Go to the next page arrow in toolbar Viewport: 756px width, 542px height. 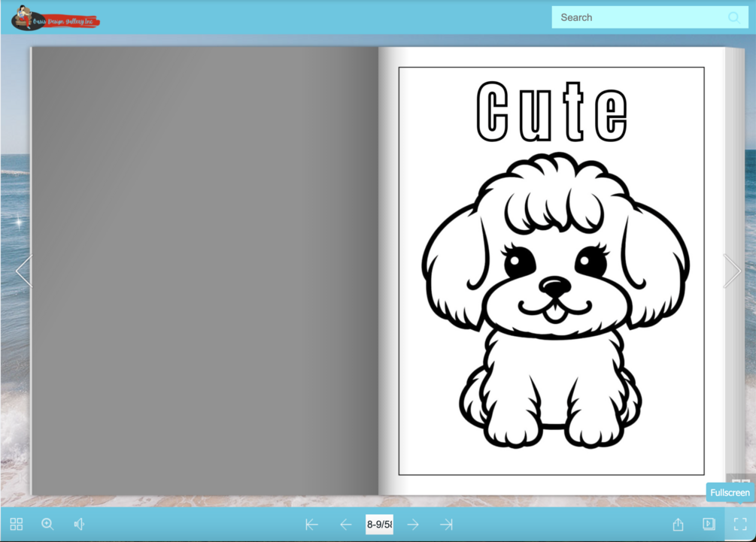click(413, 524)
